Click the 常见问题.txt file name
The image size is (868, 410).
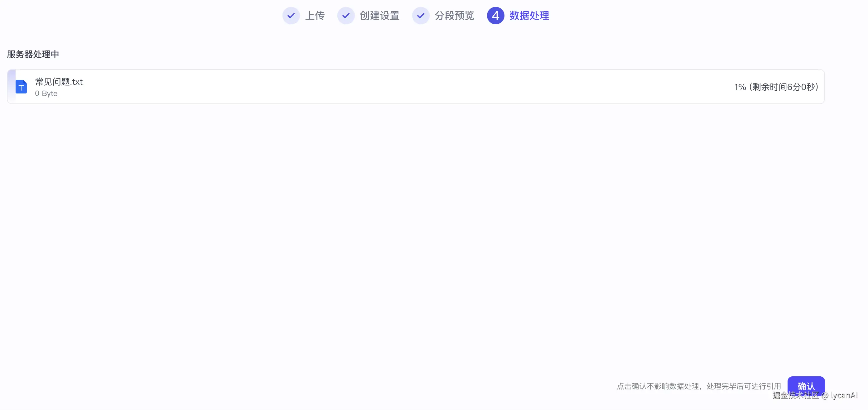[x=59, y=82]
